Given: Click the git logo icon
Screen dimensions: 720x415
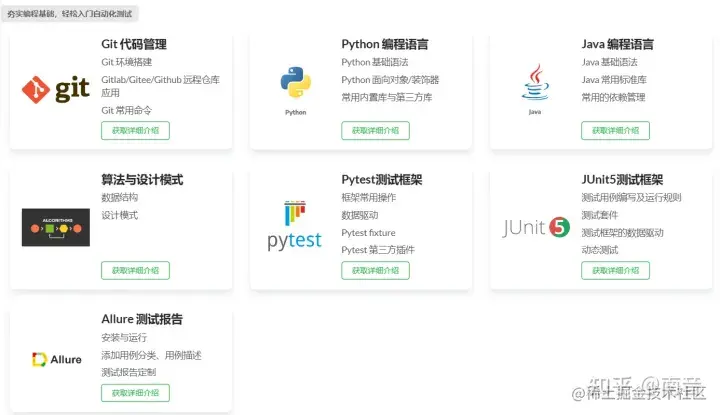Looking at the screenshot, I should click(x=56, y=90).
